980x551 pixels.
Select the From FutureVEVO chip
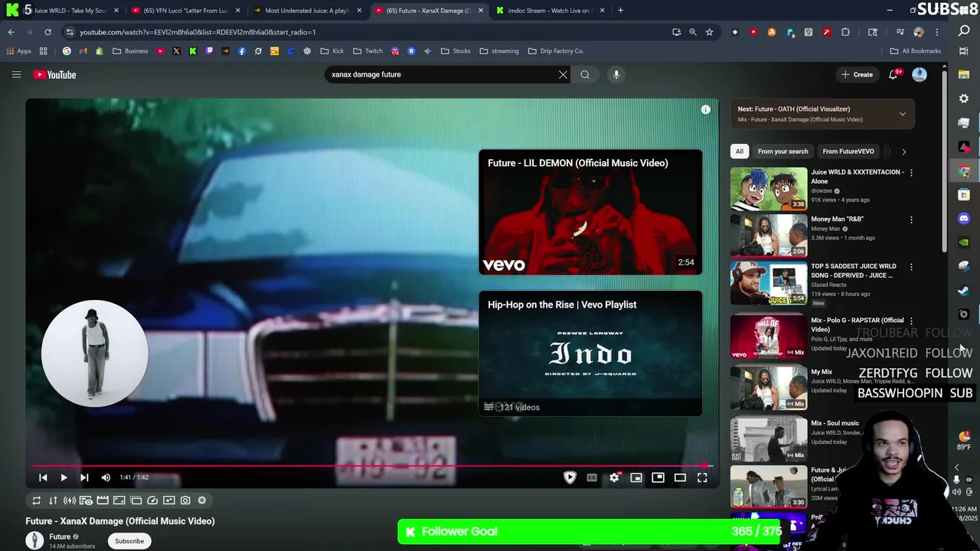coord(848,152)
